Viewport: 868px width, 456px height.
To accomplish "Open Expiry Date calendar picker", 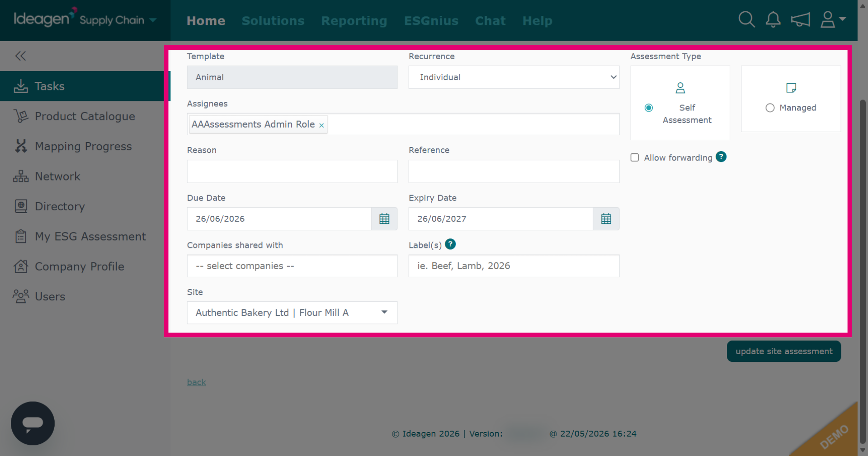I will pos(606,219).
